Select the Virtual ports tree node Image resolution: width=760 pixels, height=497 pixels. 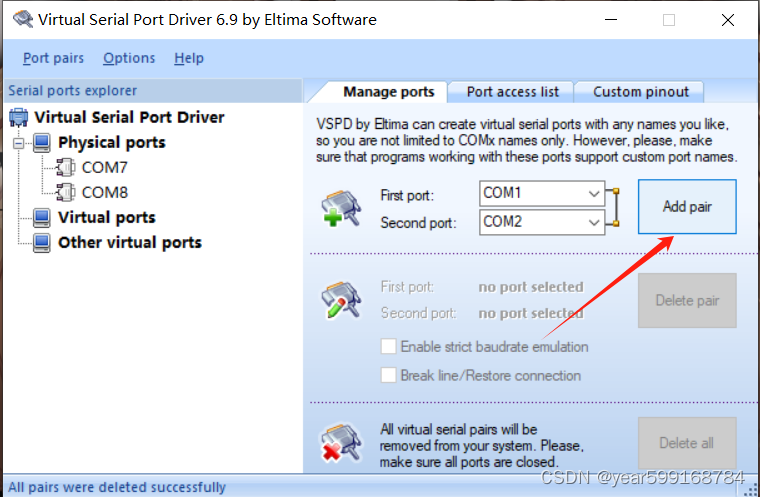[107, 218]
